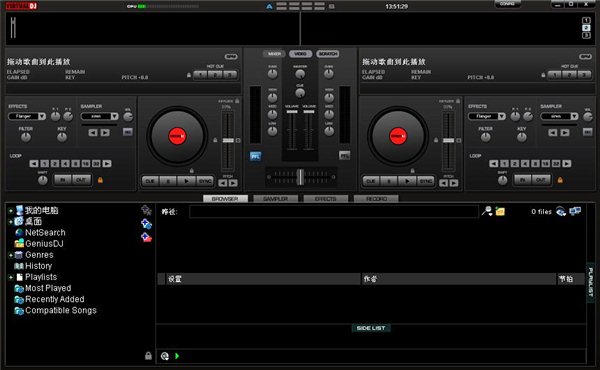Click the search magnifier icon beside path field
Viewport: 600px width, 370px height.
[487, 211]
